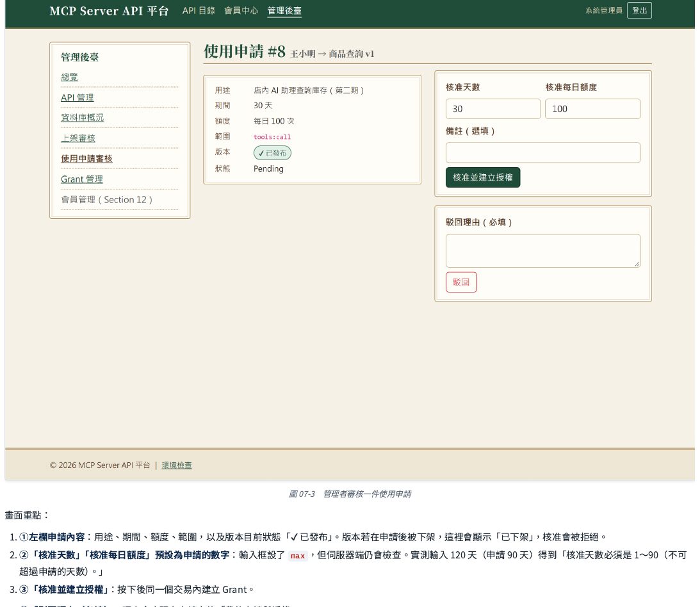Focus the 核准天數 input field
Screen dimensions: 700x607
pos(493,109)
